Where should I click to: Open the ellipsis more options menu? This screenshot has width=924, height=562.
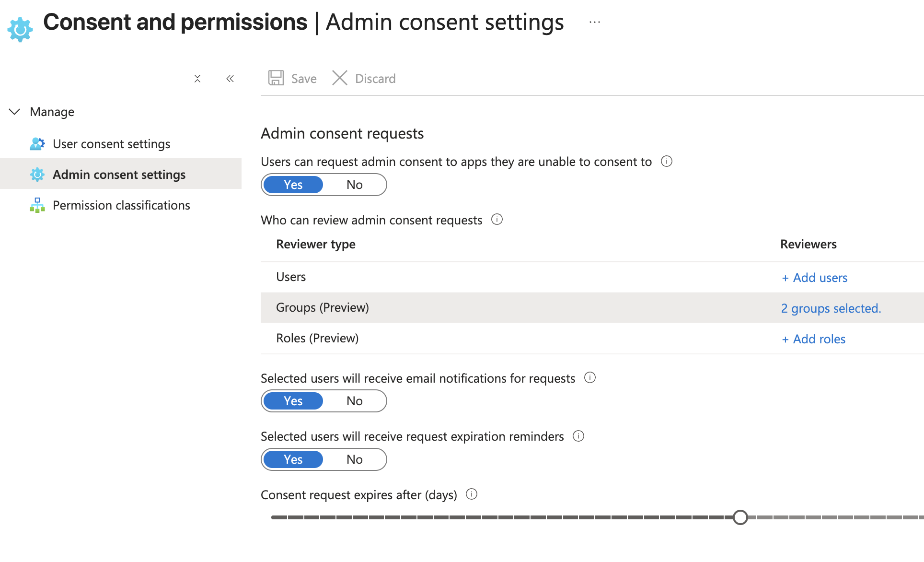coord(595,22)
